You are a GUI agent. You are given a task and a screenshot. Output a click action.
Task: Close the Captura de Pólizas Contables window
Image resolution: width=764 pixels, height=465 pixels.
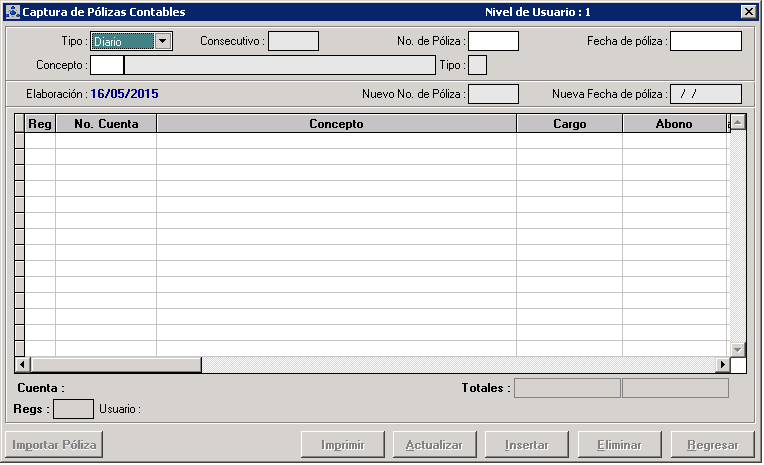point(748,12)
